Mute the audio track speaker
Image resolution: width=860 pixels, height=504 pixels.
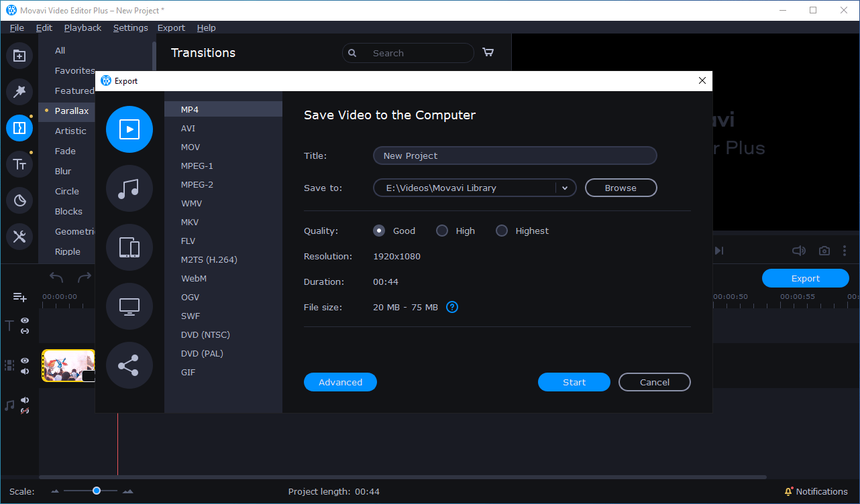[x=25, y=400]
